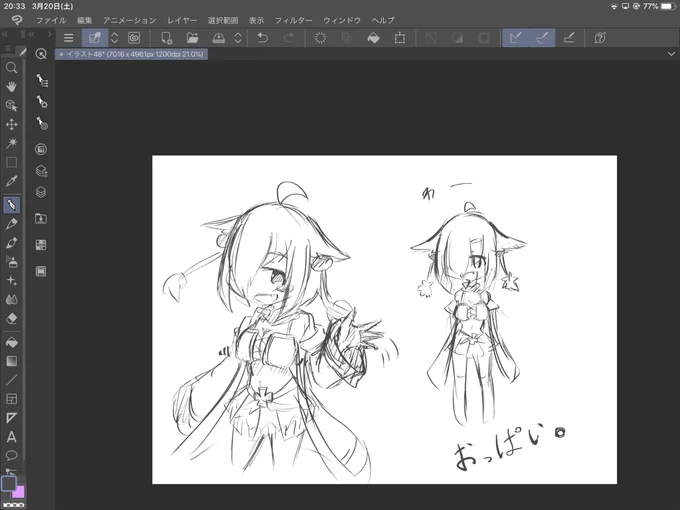Select the Frame border tool

pos(12,399)
